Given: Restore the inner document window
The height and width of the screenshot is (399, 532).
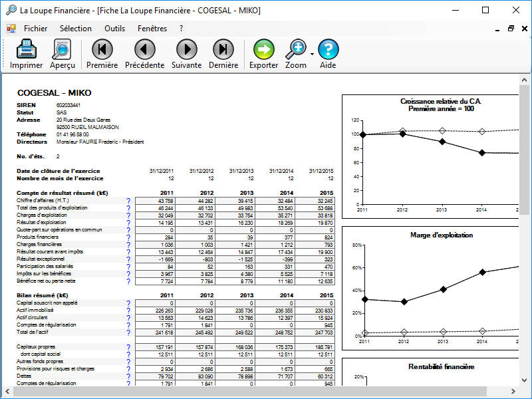Looking at the screenshot, I should [511, 29].
